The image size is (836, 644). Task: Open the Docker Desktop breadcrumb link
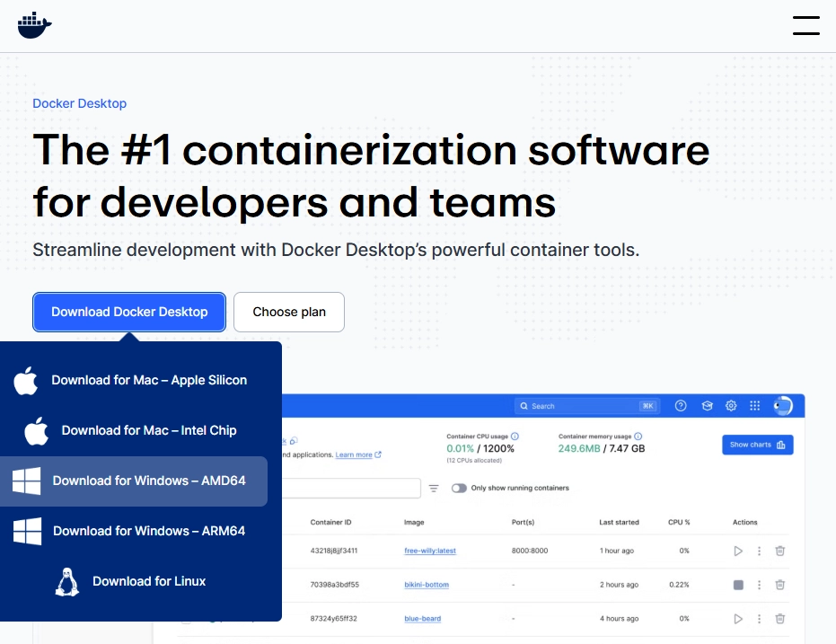tap(79, 103)
